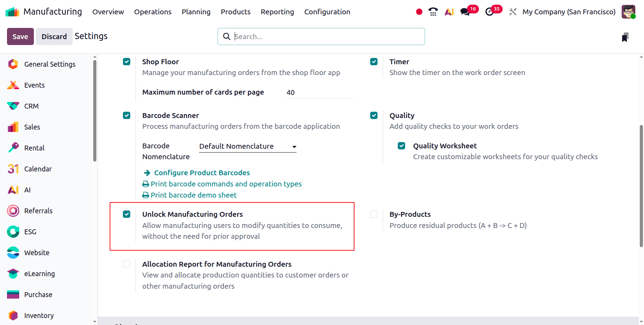The image size is (644, 325).
Task: Select the Referrals icon in sidebar
Action: click(13, 211)
